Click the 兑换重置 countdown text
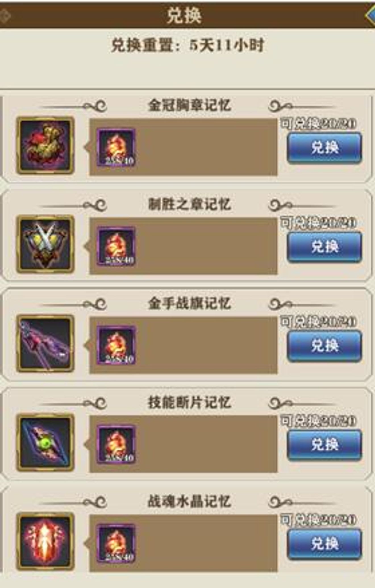The height and width of the screenshot is (588, 375). (188, 45)
